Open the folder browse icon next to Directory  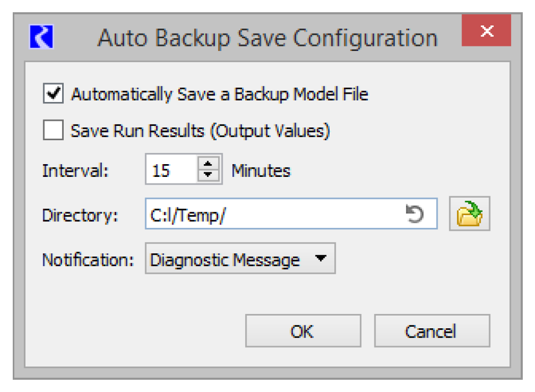[x=469, y=214]
